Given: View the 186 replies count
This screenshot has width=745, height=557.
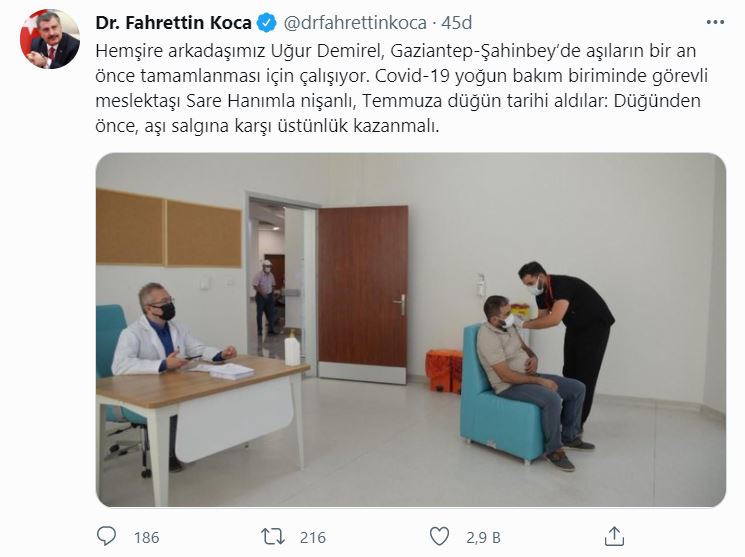Looking at the screenshot, I should coord(146,538).
